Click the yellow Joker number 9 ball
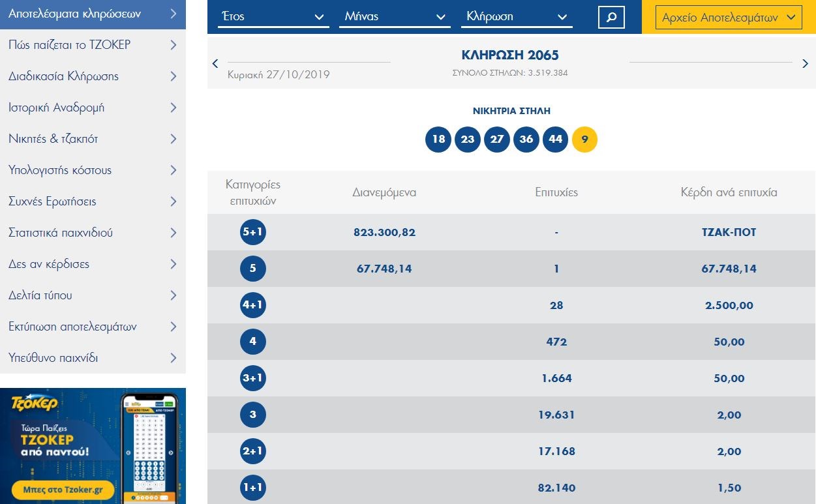Viewport: 816px width, 504px height. click(584, 139)
